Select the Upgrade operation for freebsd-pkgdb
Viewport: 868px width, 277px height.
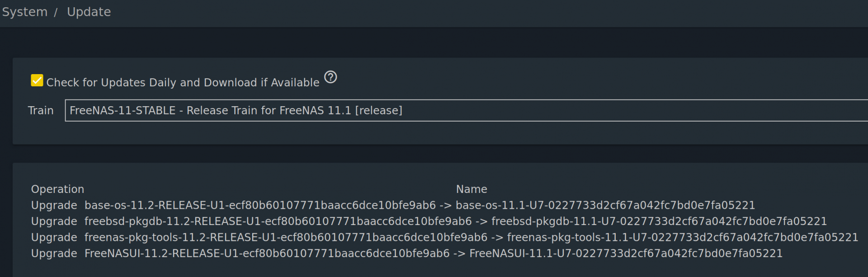click(54, 221)
